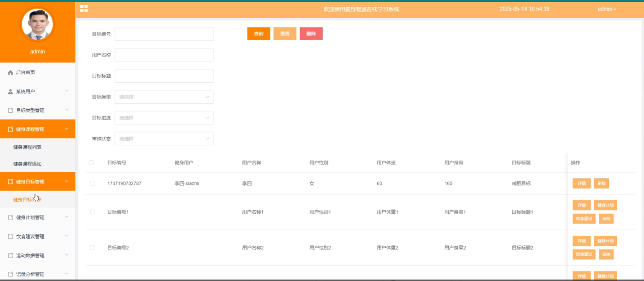Screen dimensions: 644x281
Task: Click 审核 for the 目标标题2 row
Action: pos(606,254)
